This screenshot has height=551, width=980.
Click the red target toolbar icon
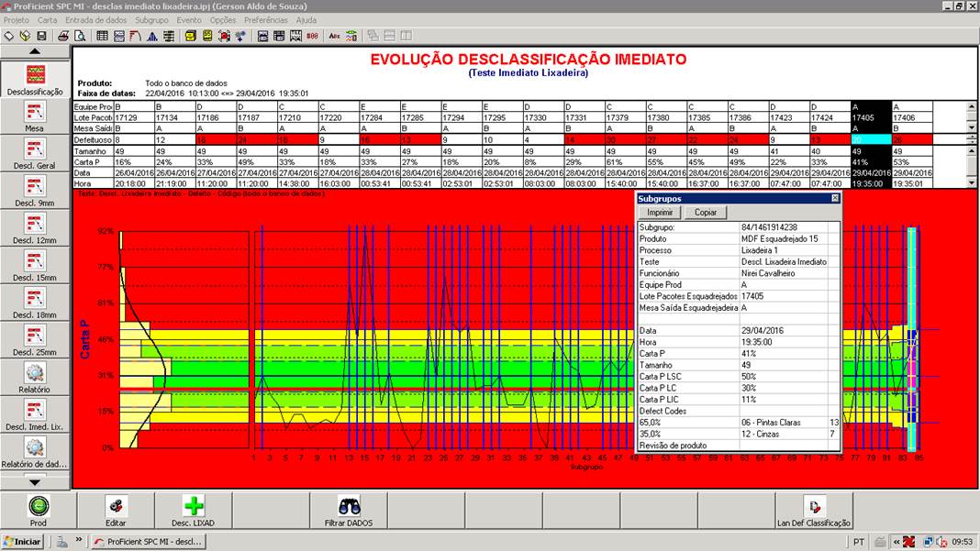[224, 37]
